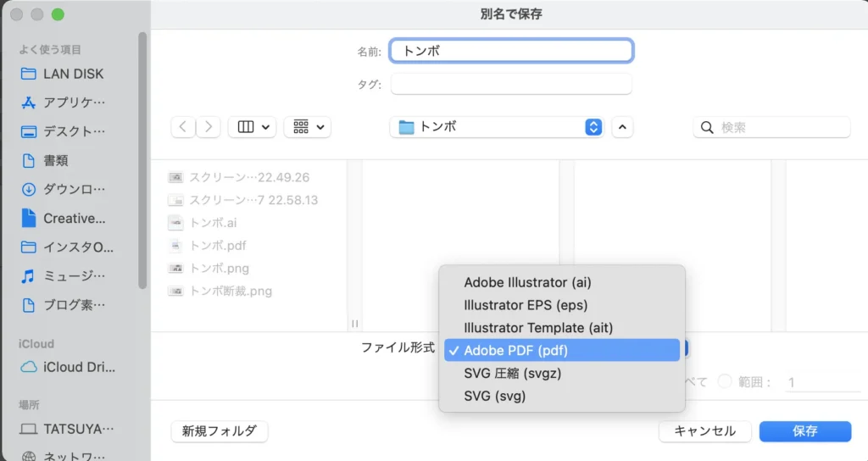Collapse the dialog with the chevron-up button
The image size is (868, 461).
pyautogui.click(x=622, y=127)
